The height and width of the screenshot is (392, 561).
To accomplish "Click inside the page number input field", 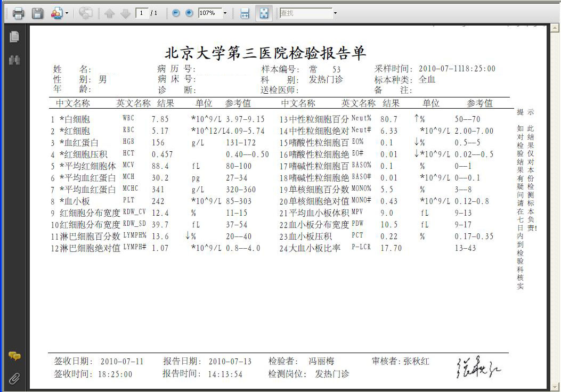I will pos(142,13).
